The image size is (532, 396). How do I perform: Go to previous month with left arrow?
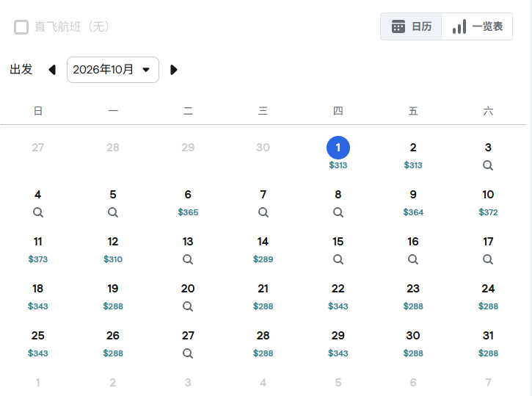(51, 70)
